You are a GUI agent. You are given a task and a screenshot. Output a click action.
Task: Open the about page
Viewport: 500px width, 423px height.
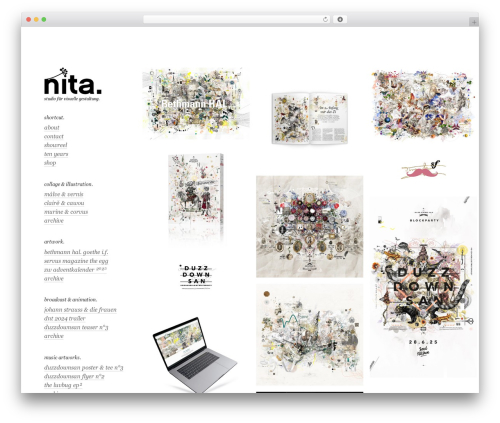tap(51, 128)
